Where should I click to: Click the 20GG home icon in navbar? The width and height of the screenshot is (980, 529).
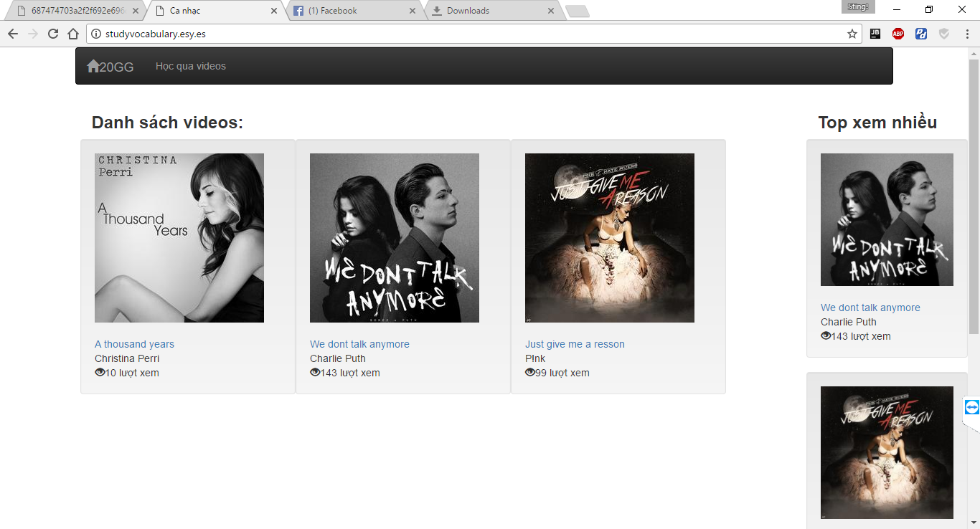[x=93, y=66]
